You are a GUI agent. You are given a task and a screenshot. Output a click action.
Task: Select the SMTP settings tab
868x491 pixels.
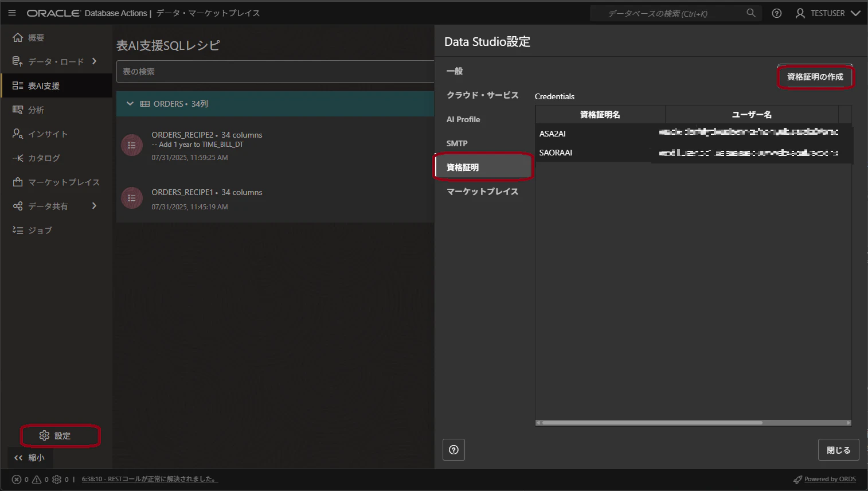(457, 143)
